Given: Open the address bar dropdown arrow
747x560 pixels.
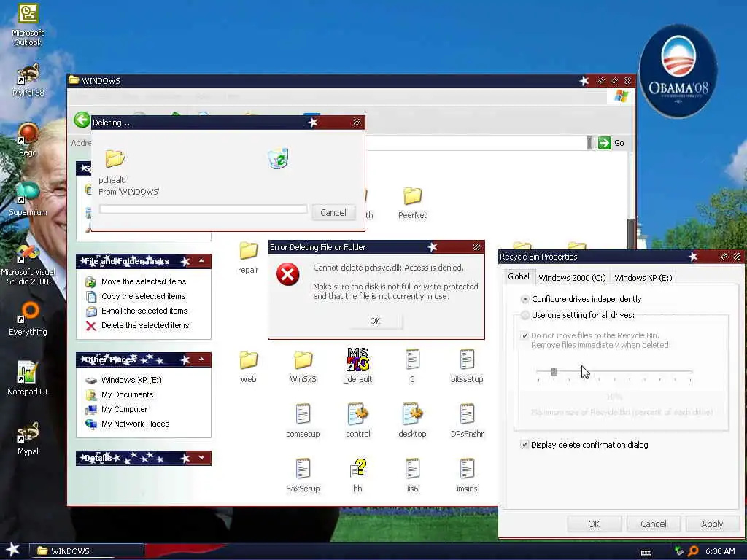Looking at the screenshot, I should click(589, 143).
